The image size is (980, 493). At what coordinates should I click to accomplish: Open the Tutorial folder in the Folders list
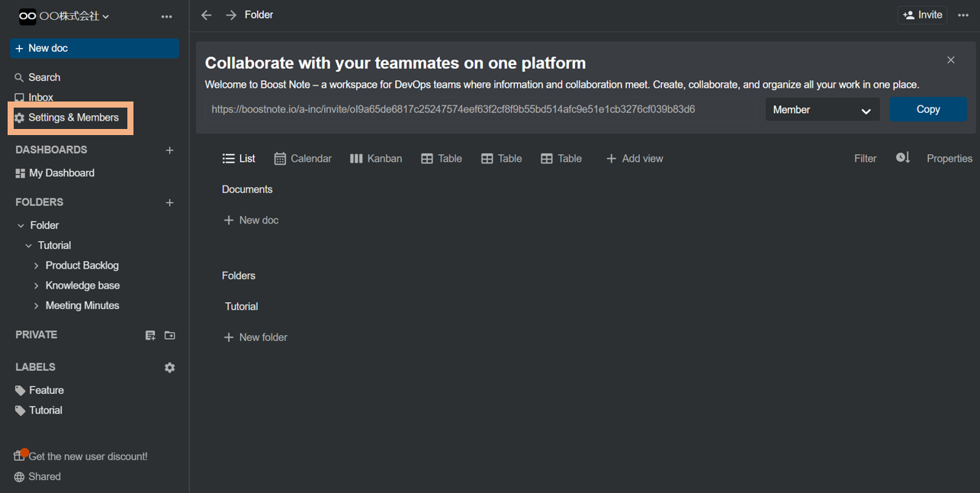coord(242,307)
